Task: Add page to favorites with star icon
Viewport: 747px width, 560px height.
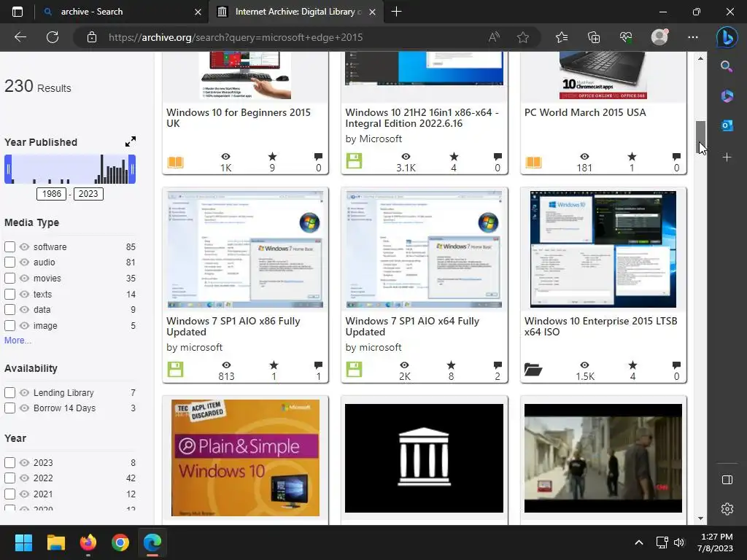Action: pyautogui.click(x=523, y=37)
